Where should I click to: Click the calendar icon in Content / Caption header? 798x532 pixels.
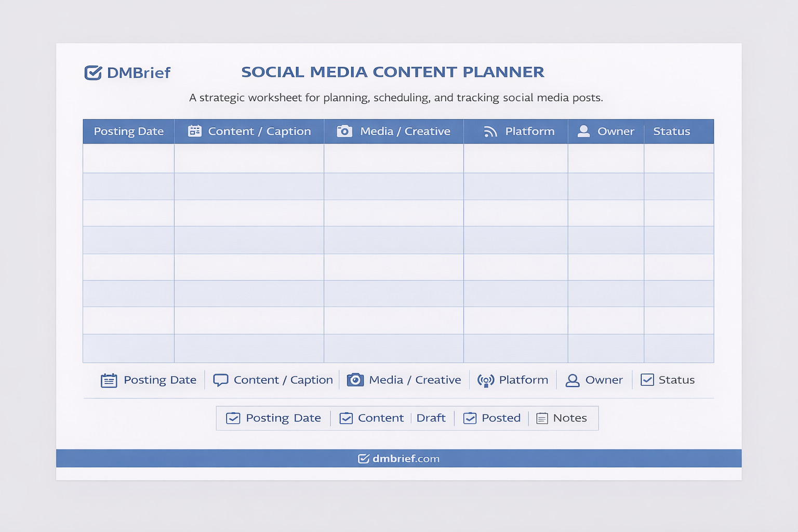point(195,131)
